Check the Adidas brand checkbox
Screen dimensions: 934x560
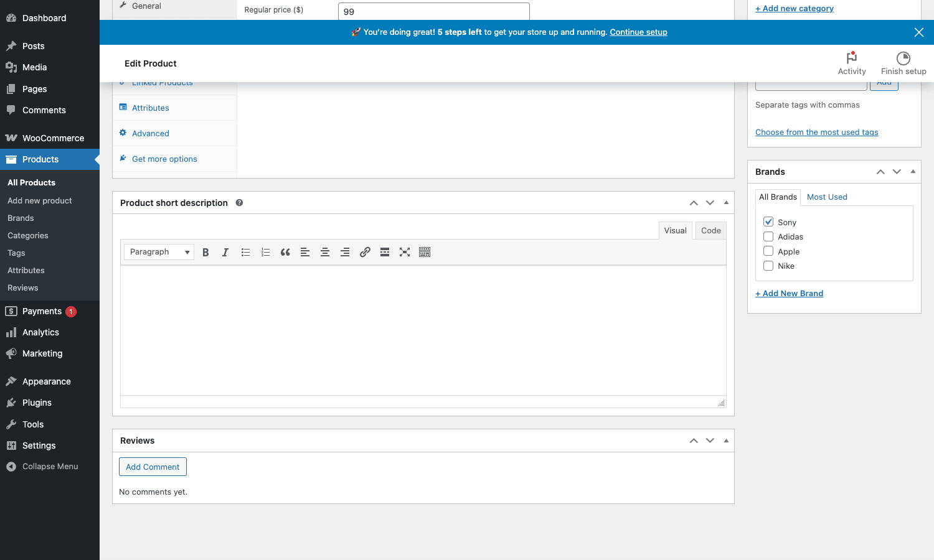(768, 236)
